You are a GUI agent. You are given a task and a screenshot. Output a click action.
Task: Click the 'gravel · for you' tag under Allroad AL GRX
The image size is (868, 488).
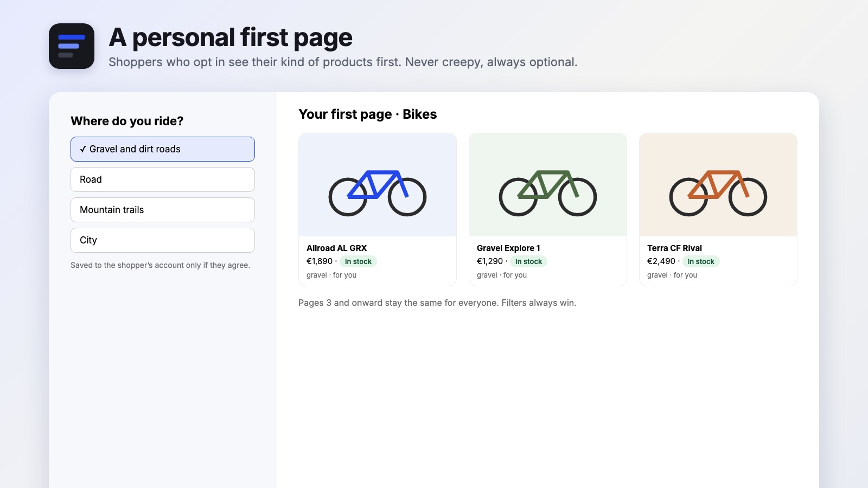click(331, 275)
